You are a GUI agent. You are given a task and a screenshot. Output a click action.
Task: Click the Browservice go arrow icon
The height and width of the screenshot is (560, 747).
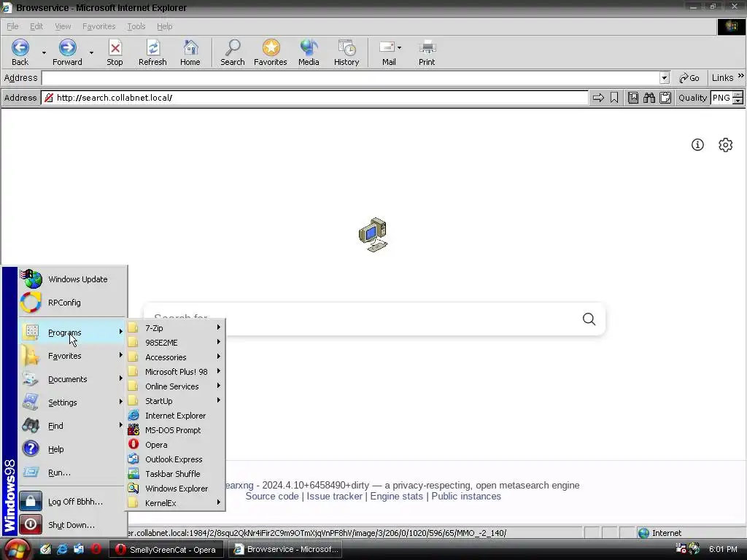tap(598, 98)
